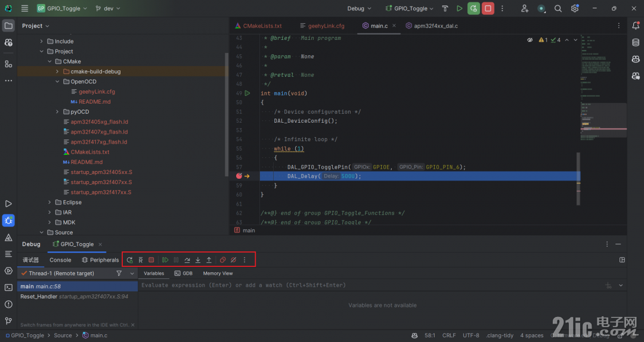
Task: Open the Memory View tab
Action: click(x=218, y=273)
